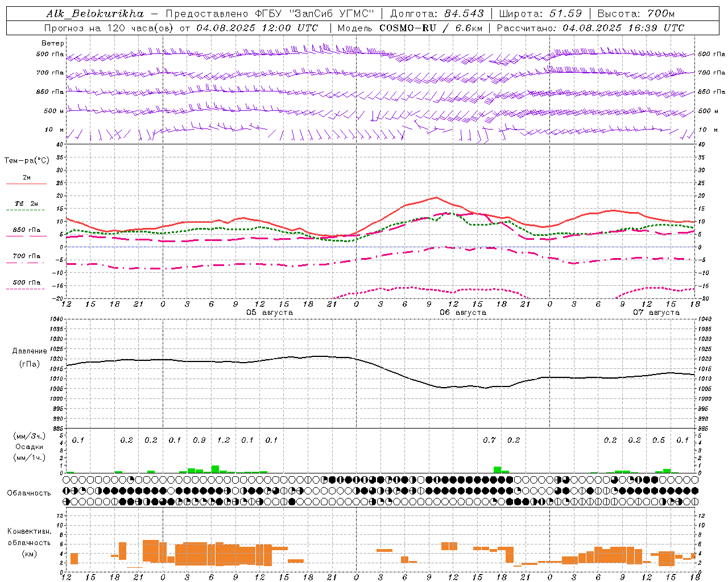Click the 'Ветер' wind panel label

tap(53, 43)
